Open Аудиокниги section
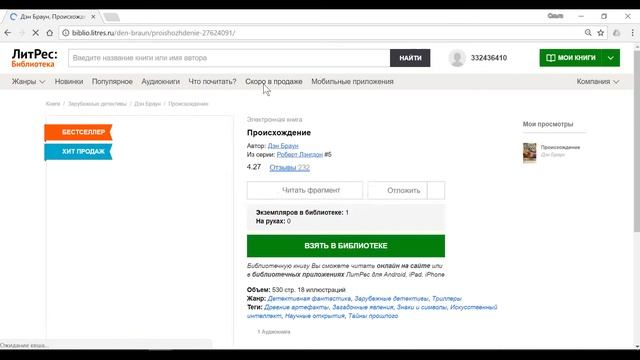This screenshot has height=360, width=640. 160,82
